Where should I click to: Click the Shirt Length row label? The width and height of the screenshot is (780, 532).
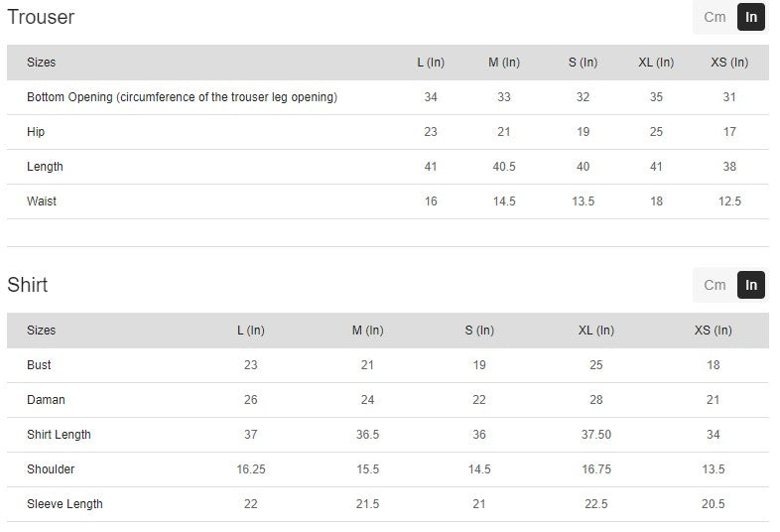59,435
